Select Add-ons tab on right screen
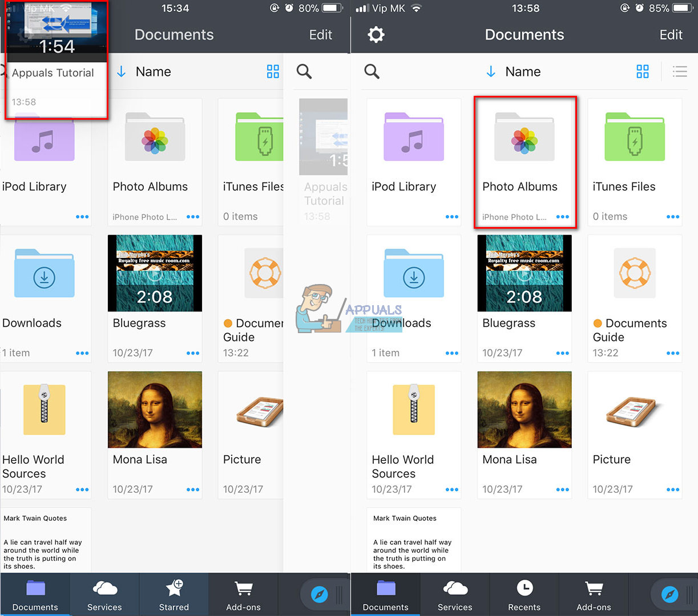The width and height of the screenshot is (698, 616). (594, 594)
